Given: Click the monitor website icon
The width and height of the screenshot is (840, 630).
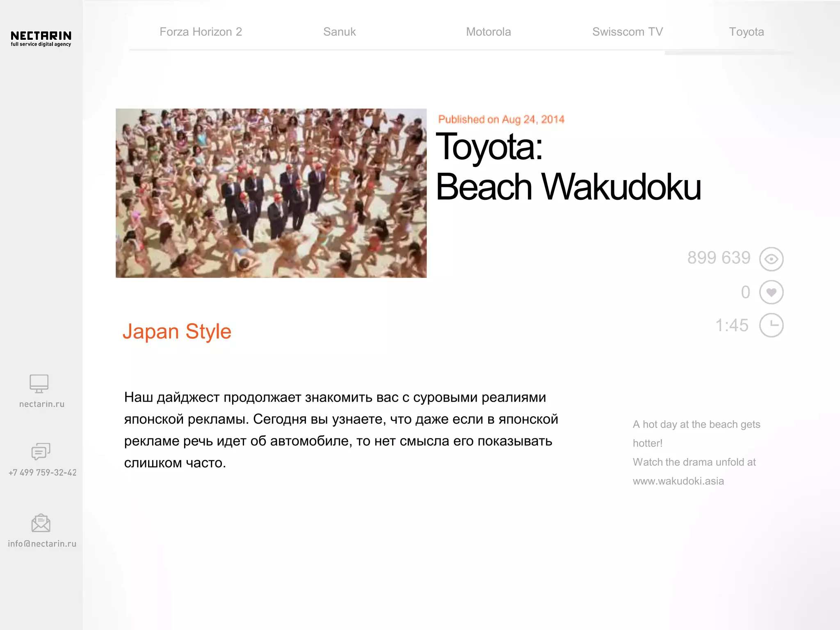Looking at the screenshot, I should tap(39, 383).
